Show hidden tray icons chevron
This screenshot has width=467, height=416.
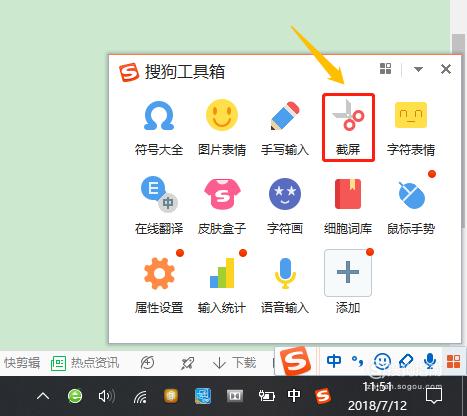click(x=43, y=396)
